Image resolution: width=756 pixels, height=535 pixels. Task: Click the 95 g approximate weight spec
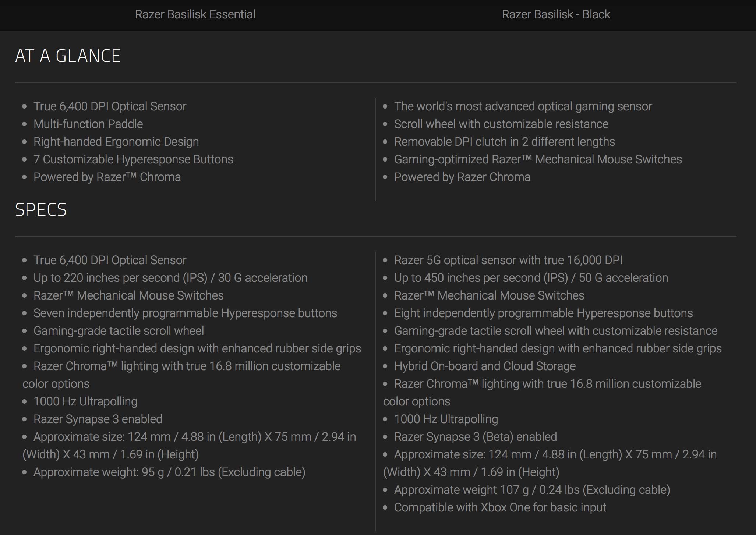[169, 472]
